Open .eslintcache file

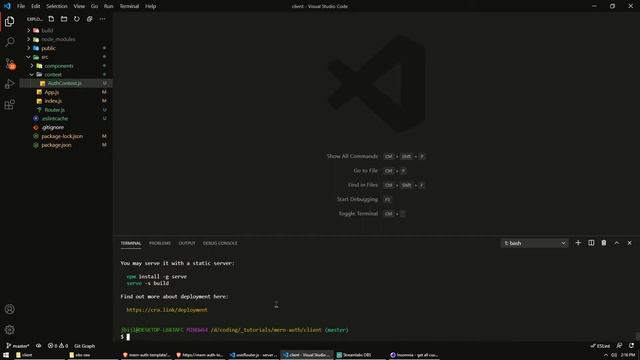tap(55, 118)
